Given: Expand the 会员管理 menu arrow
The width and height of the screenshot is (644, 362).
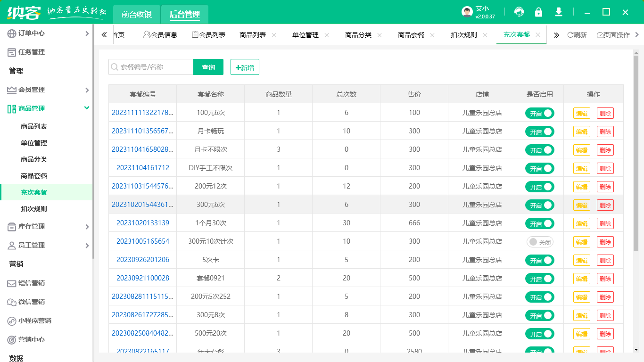Looking at the screenshot, I should [87, 90].
